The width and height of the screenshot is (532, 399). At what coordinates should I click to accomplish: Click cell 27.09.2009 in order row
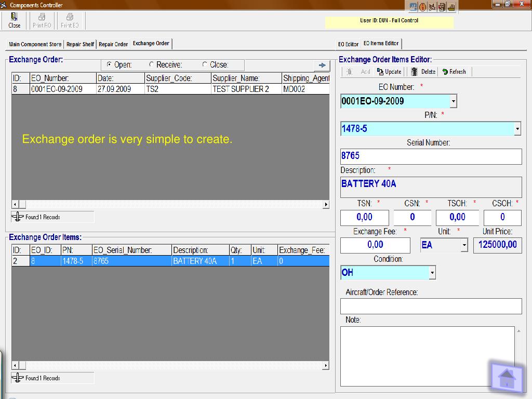pos(121,89)
